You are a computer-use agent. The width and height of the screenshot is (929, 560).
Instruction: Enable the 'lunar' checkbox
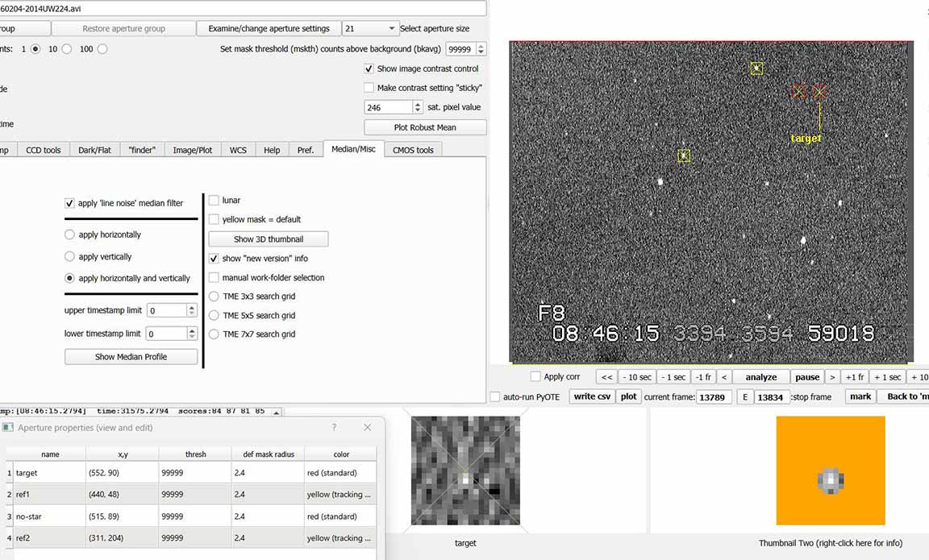point(215,200)
